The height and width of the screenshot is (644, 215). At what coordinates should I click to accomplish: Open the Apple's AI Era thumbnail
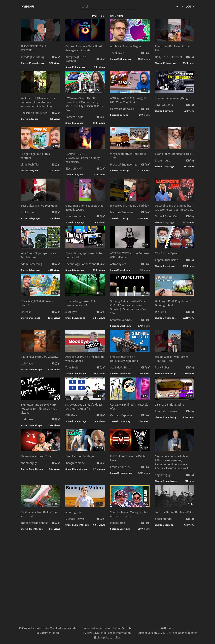(130, 30)
